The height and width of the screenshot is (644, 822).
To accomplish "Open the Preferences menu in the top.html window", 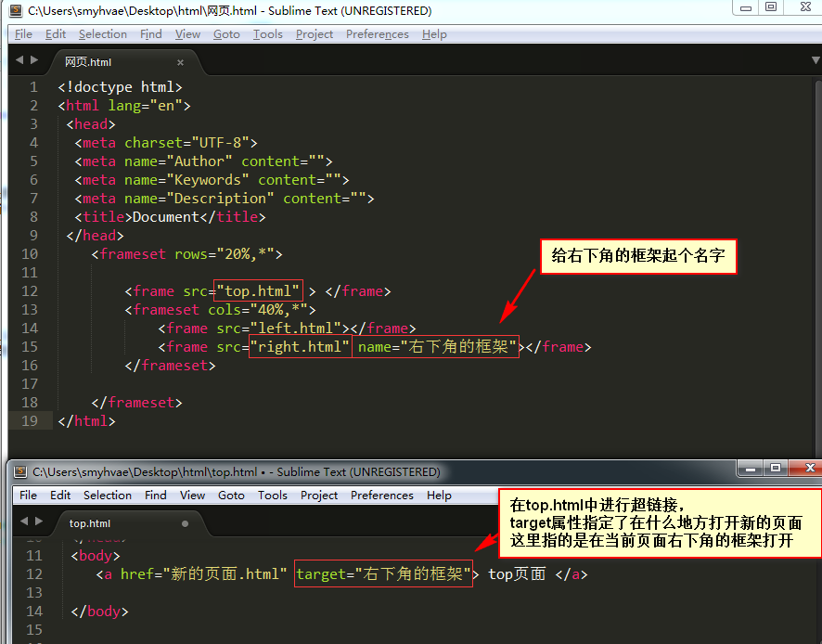I will 381,496.
